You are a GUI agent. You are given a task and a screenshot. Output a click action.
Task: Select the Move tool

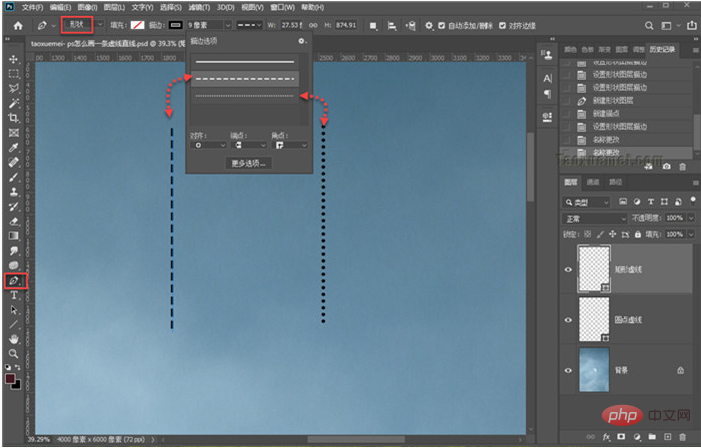14,59
